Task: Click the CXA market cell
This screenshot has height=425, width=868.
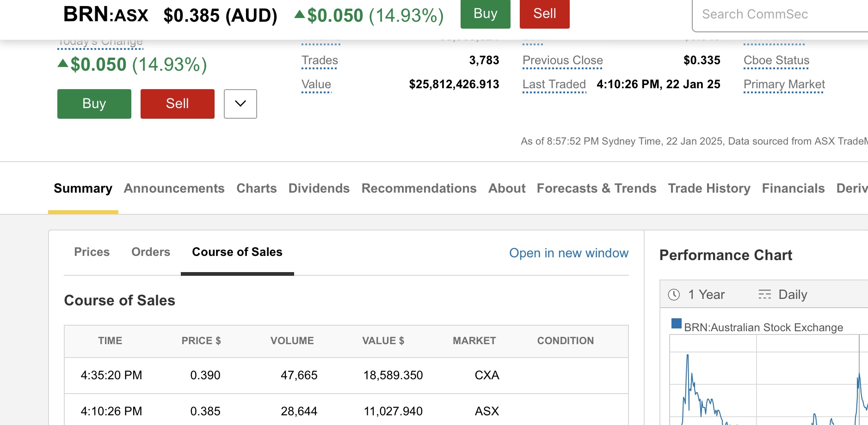Action: pyautogui.click(x=487, y=375)
